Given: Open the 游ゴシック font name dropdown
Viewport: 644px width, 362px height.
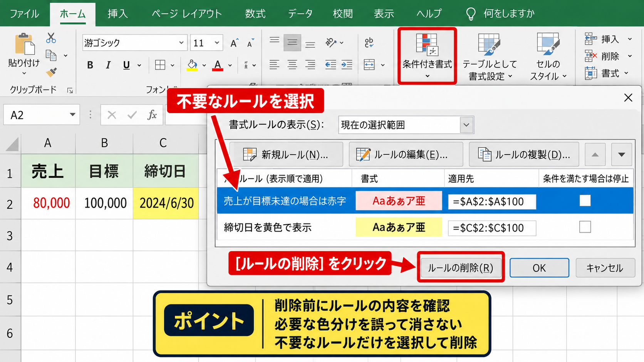Looking at the screenshot, I should (181, 43).
